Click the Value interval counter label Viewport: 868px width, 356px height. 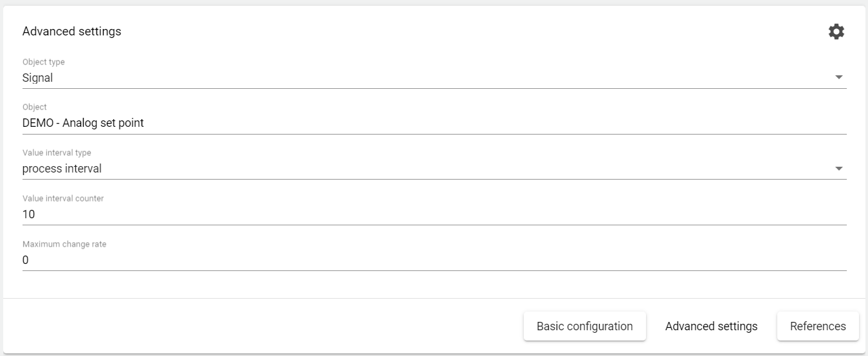tap(63, 198)
